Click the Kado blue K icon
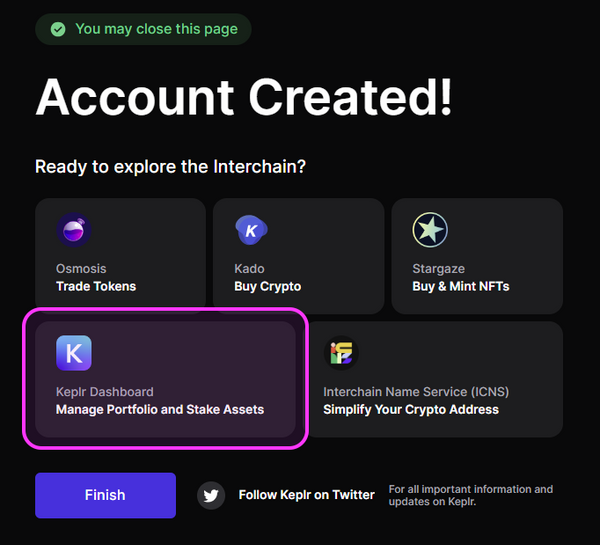The height and width of the screenshot is (545, 600). [x=251, y=231]
